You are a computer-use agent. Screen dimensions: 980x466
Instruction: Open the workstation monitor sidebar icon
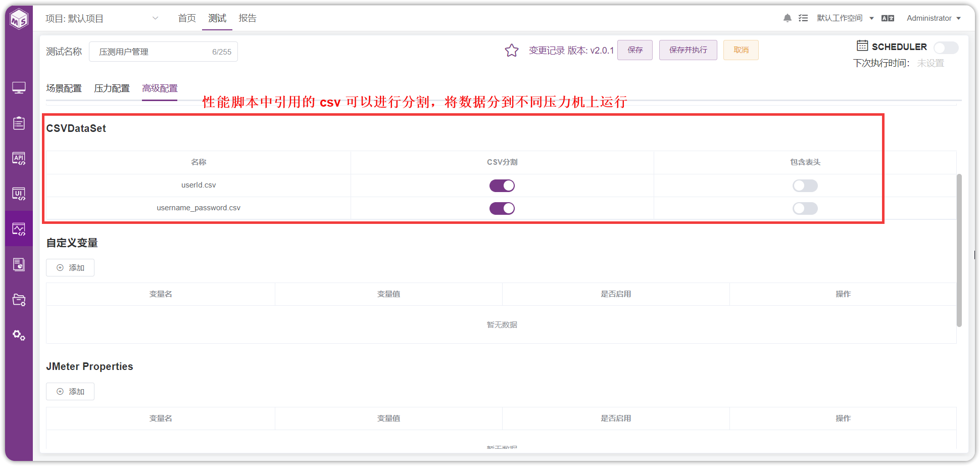pyautogui.click(x=19, y=88)
